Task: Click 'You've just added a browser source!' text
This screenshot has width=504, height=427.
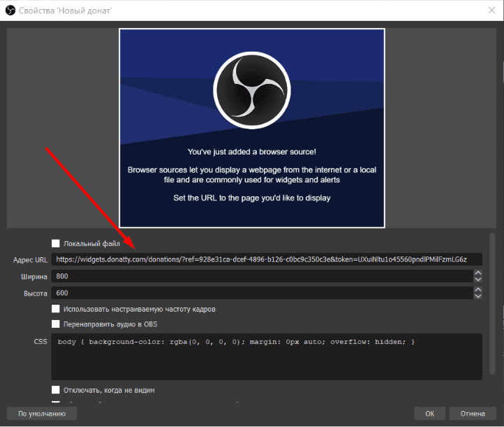Action: tap(252, 152)
